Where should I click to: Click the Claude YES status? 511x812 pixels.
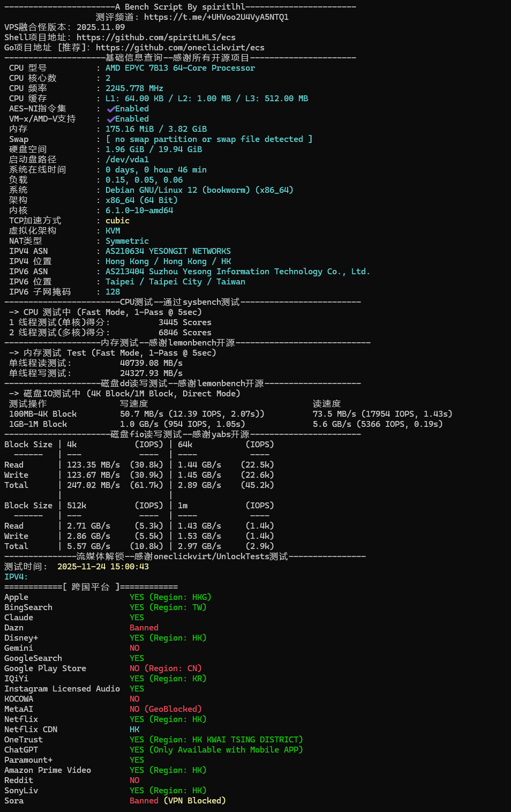coord(137,617)
